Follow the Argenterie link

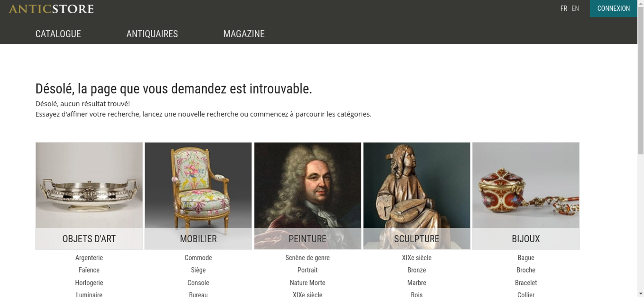(x=89, y=258)
